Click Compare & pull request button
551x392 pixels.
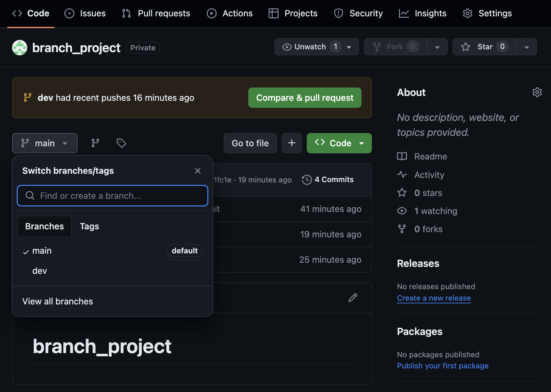305,98
